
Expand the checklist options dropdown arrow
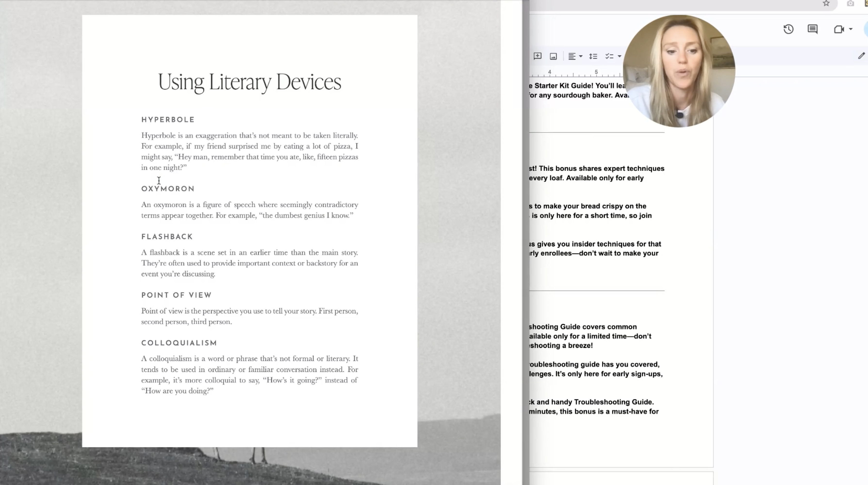click(619, 56)
